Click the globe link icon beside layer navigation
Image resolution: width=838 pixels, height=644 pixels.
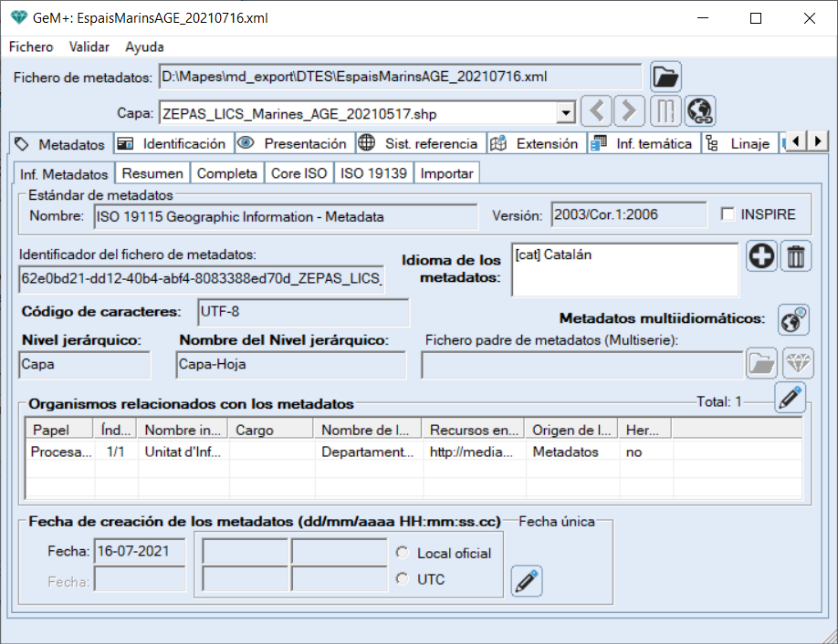tap(700, 110)
